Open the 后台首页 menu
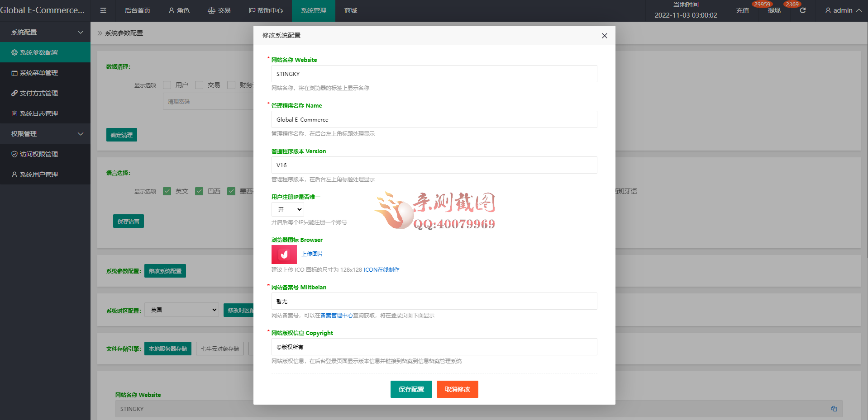 click(x=137, y=10)
